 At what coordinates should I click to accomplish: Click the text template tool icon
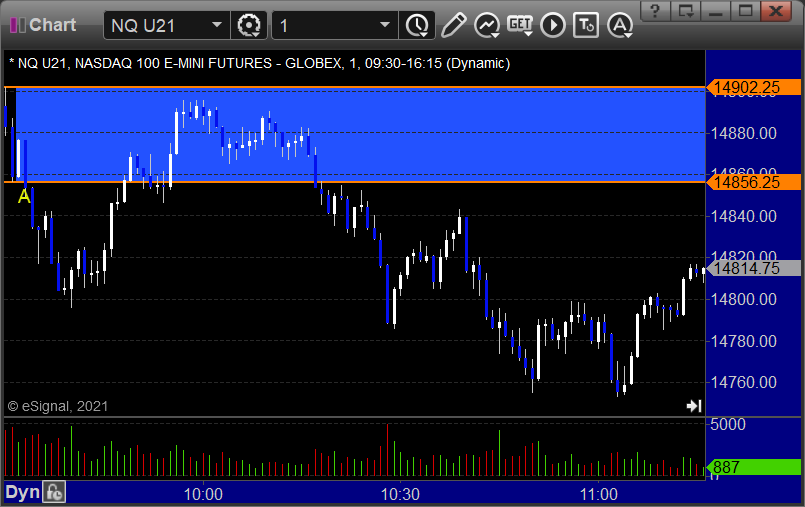click(x=586, y=25)
